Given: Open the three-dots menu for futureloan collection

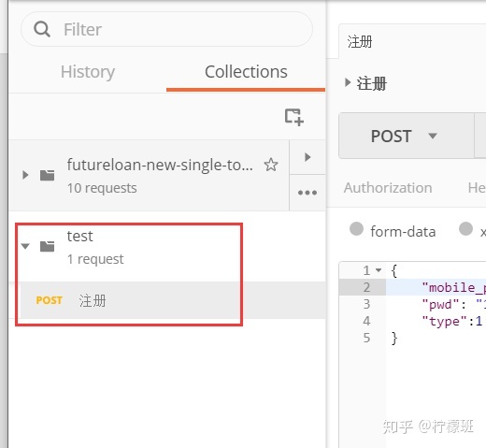Looking at the screenshot, I should click(x=307, y=193).
